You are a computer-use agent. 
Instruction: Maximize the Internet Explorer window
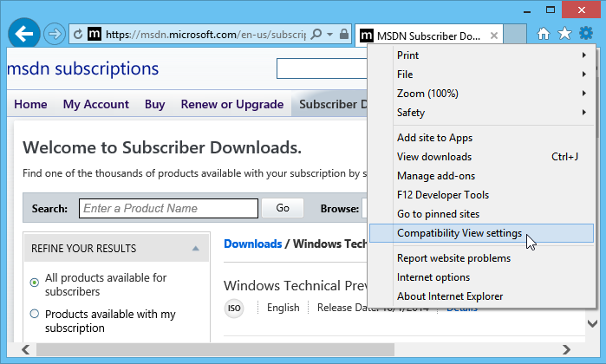pos(551,10)
